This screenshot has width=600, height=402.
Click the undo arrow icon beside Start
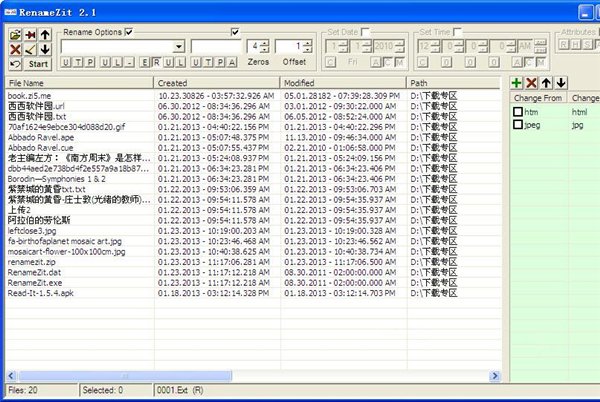point(15,64)
